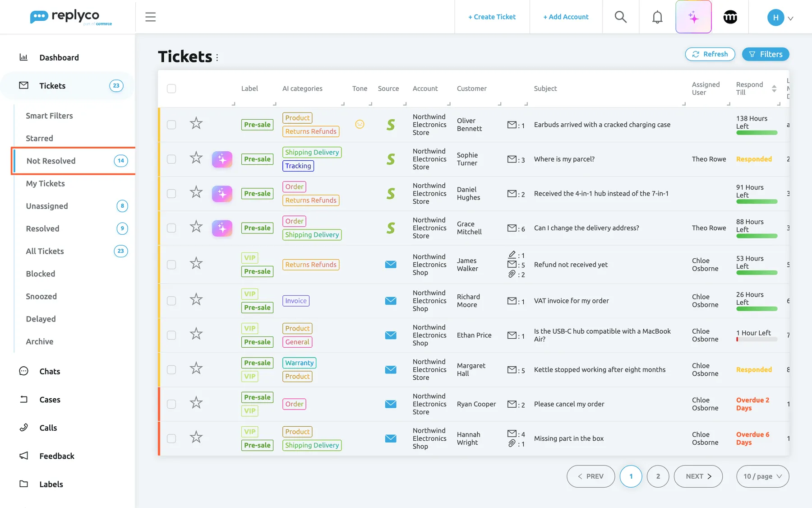This screenshot has width=812, height=508.
Task: Tick the Ethan Price ticket checkbox
Action: pos(171,335)
